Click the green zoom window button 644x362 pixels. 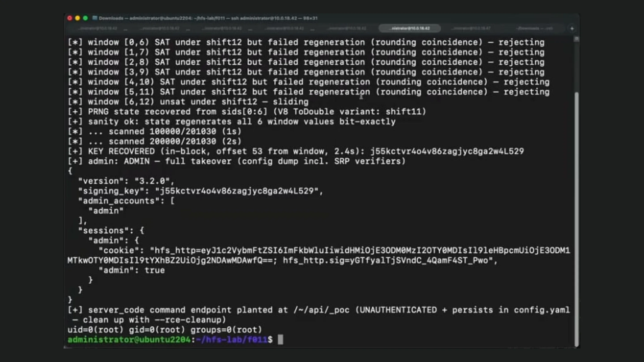pyautogui.click(x=85, y=18)
